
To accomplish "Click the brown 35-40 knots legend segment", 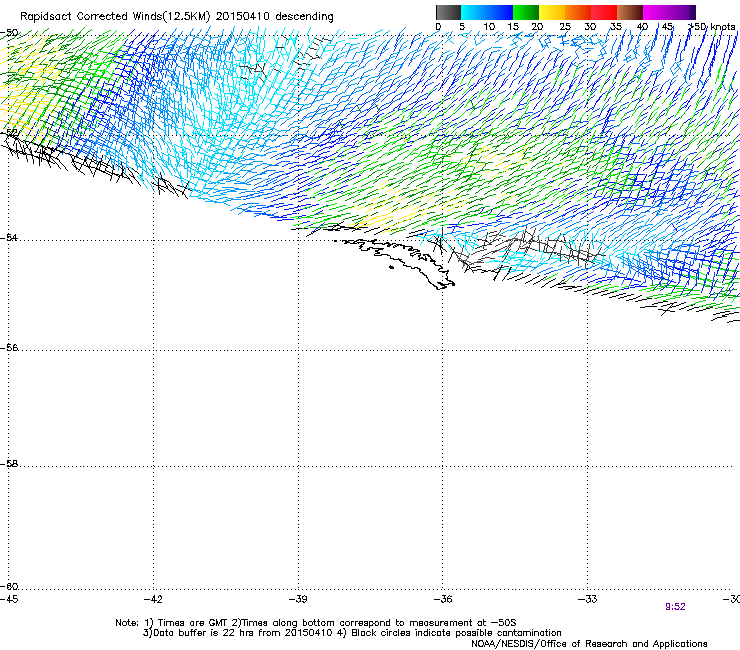I will (630, 12).
